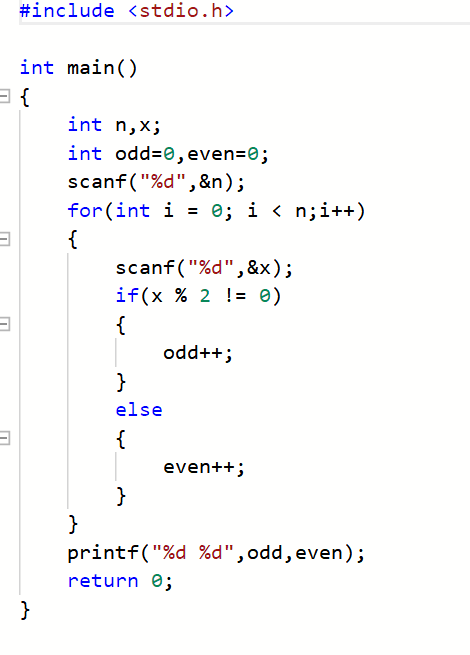Place the cursor on the int main() line
This screenshot has height=655, width=470.
78,68
